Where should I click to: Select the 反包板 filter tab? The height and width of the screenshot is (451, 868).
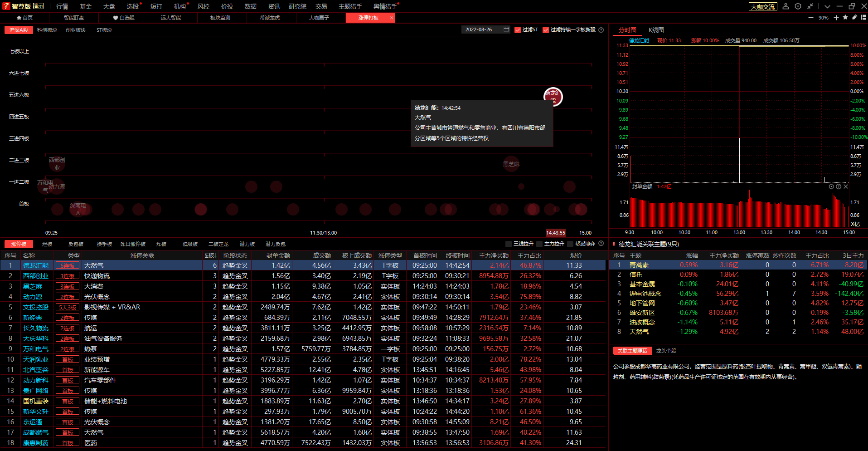pos(76,244)
